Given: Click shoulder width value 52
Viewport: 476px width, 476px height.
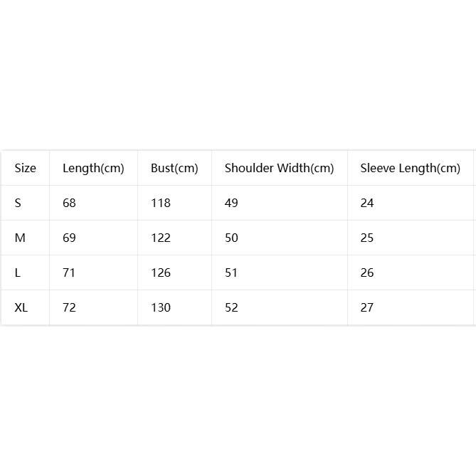Looking at the screenshot, I should tap(231, 307).
